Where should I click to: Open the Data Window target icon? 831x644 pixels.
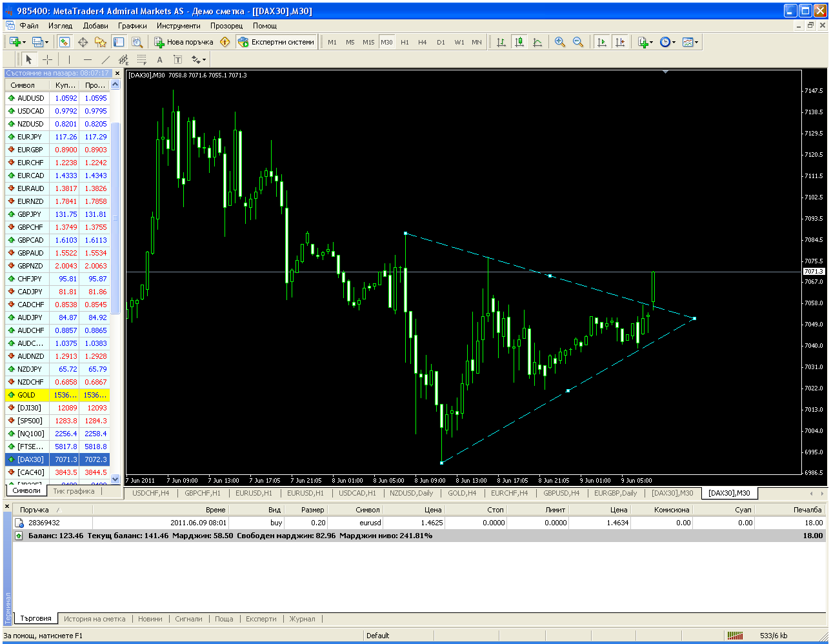coord(83,42)
